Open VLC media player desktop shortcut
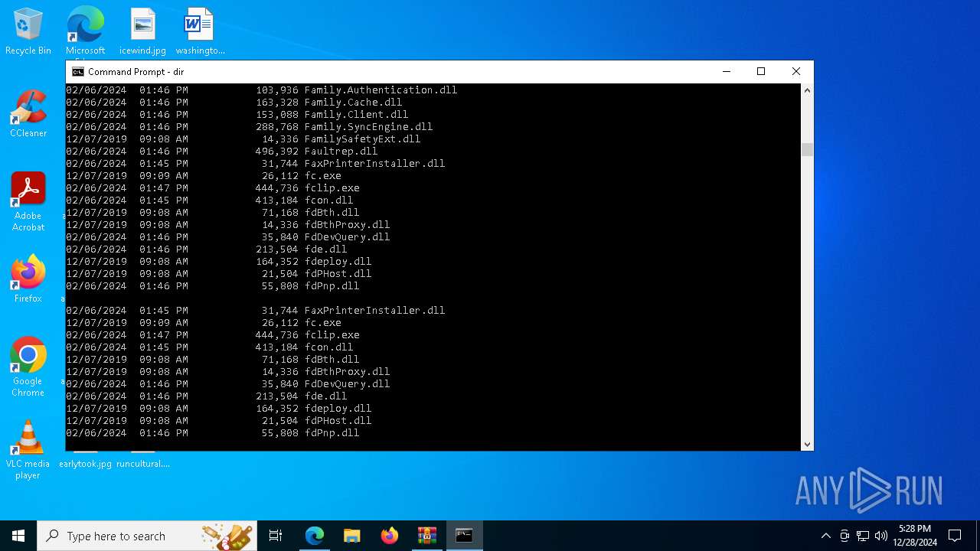980x551 pixels. (28, 450)
